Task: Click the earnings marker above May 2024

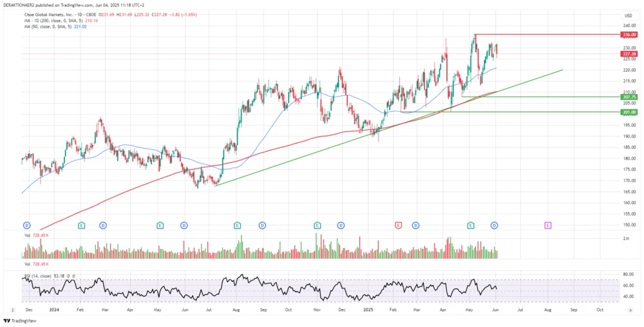Action: click(160, 225)
